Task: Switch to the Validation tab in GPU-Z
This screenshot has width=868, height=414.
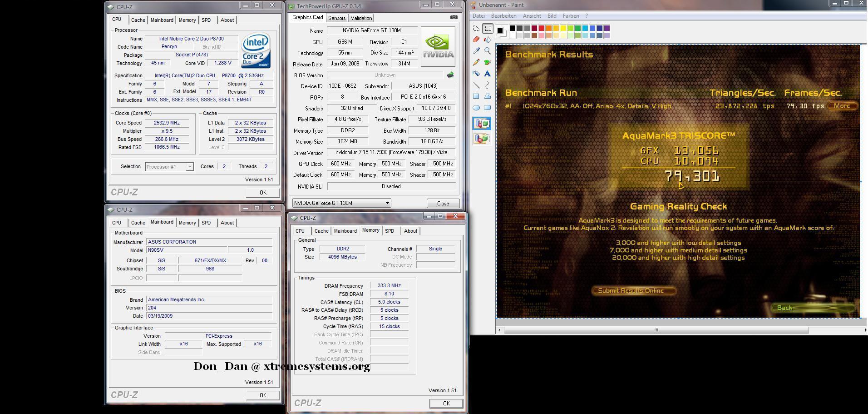Action: pyautogui.click(x=361, y=18)
